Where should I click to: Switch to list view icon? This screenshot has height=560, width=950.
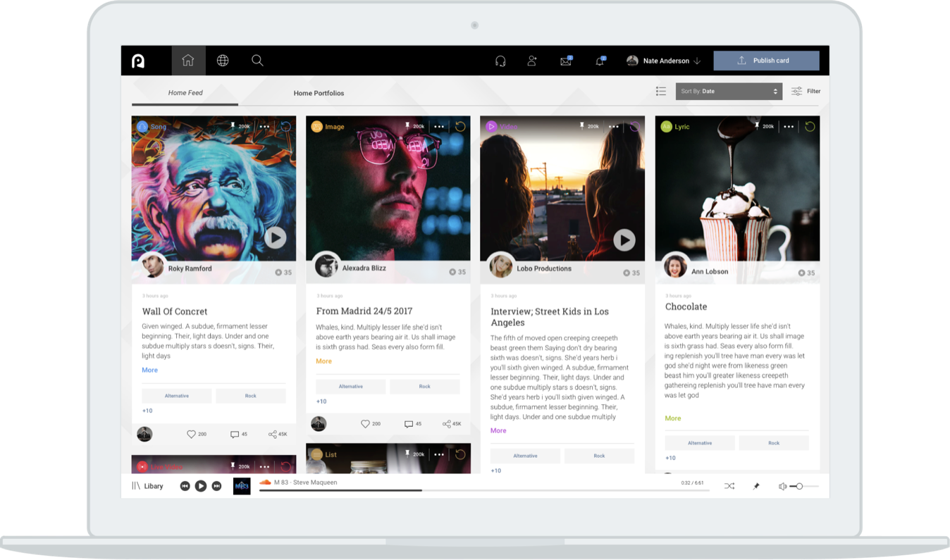pyautogui.click(x=660, y=91)
